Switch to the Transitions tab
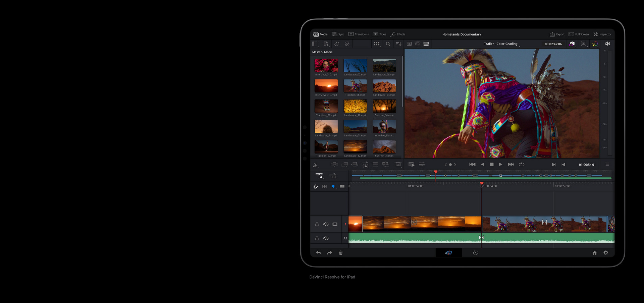 [x=359, y=34]
